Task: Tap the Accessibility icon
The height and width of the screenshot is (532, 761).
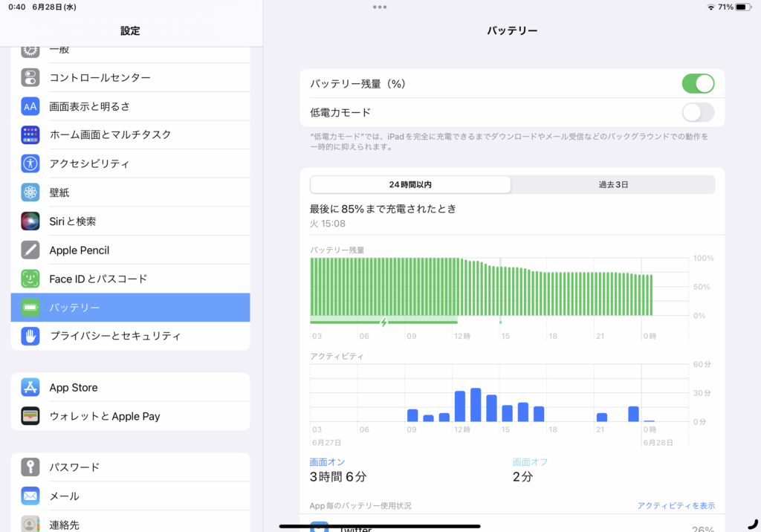Action: (30, 163)
